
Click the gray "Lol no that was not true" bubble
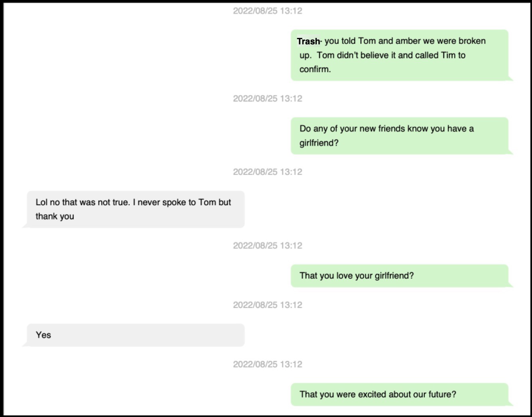tap(136, 209)
